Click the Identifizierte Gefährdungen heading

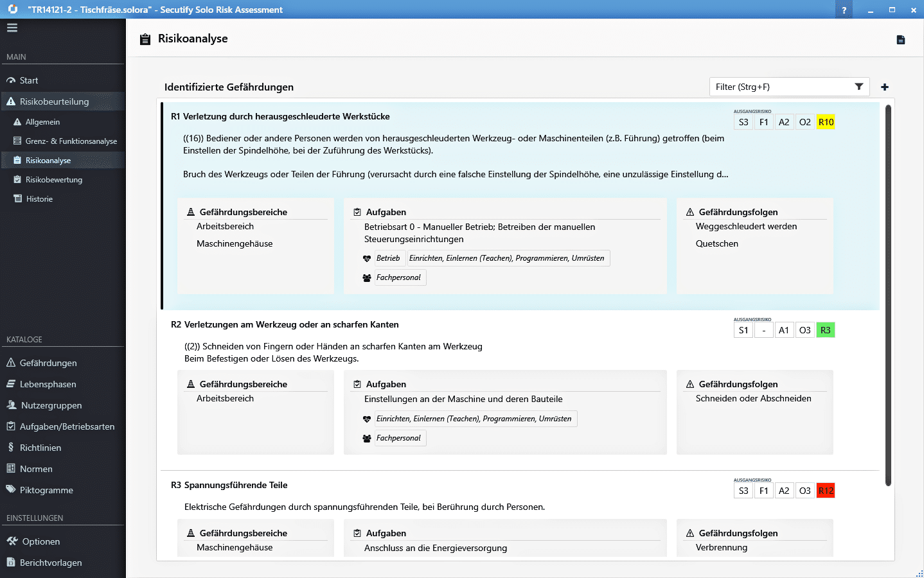coord(229,87)
